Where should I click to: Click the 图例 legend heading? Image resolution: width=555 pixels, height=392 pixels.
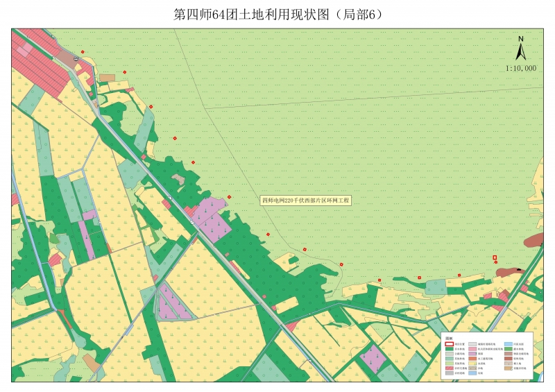coord(450,337)
